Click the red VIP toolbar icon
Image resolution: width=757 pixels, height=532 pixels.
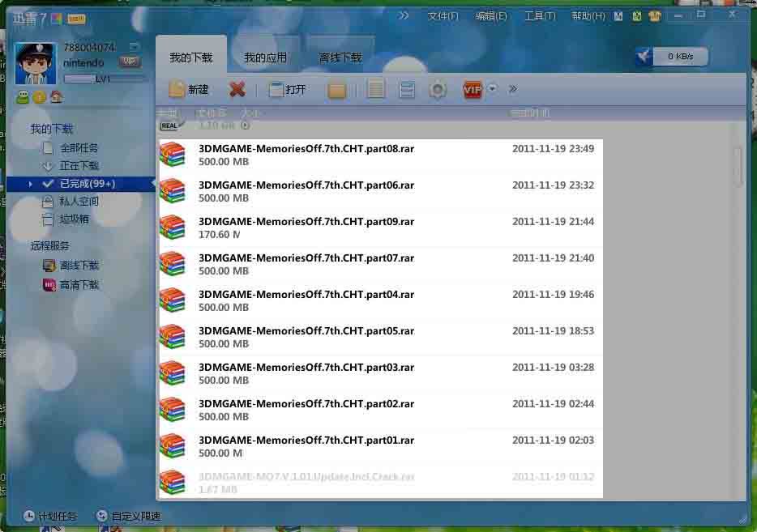473,89
